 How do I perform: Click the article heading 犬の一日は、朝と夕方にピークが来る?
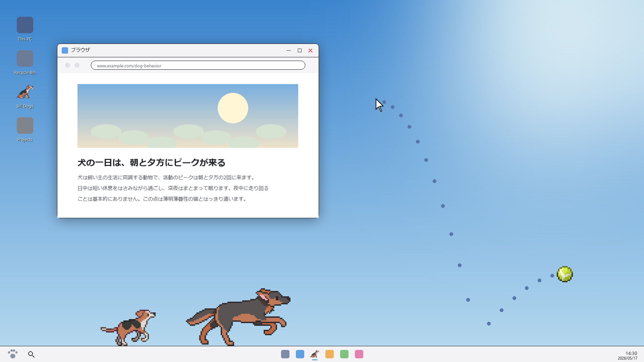[x=151, y=163]
